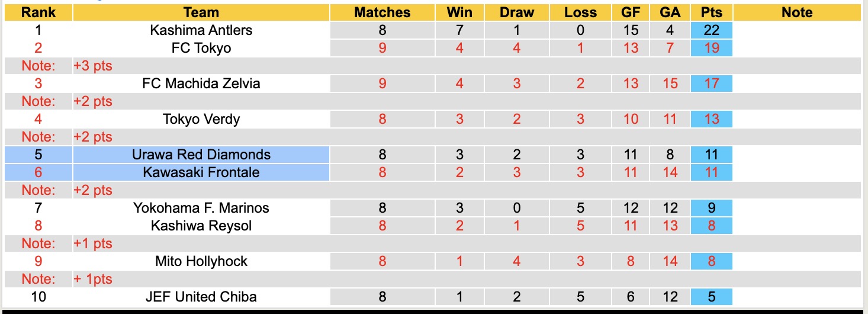Open the highlighted Kawasaki Frontale team

click(201, 172)
